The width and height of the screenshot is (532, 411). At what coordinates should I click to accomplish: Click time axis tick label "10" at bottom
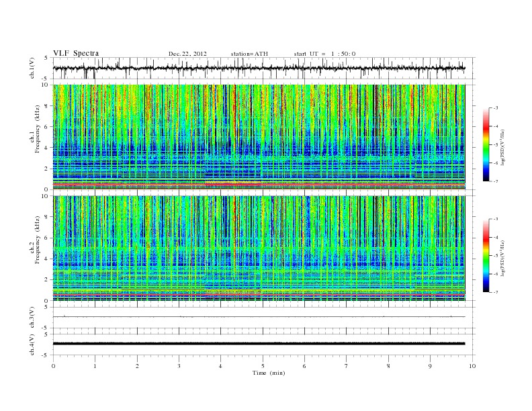(472, 366)
